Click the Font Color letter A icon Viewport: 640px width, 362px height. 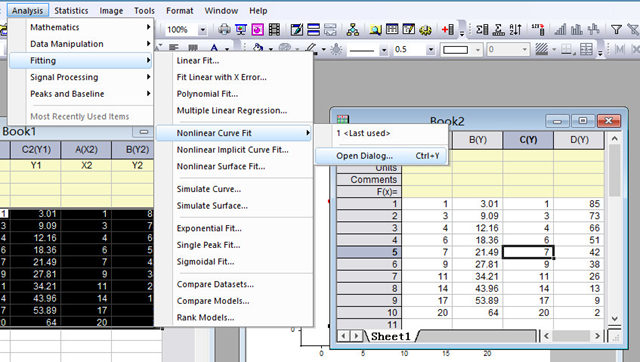(214, 49)
